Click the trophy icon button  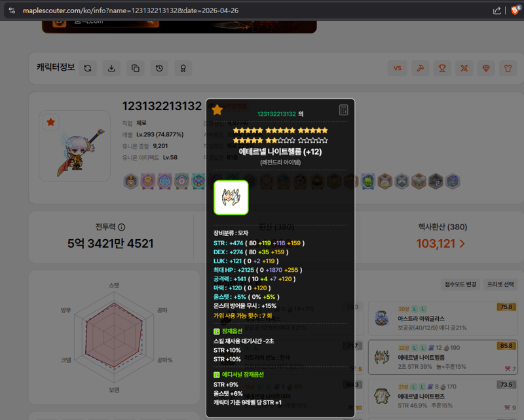(442, 68)
